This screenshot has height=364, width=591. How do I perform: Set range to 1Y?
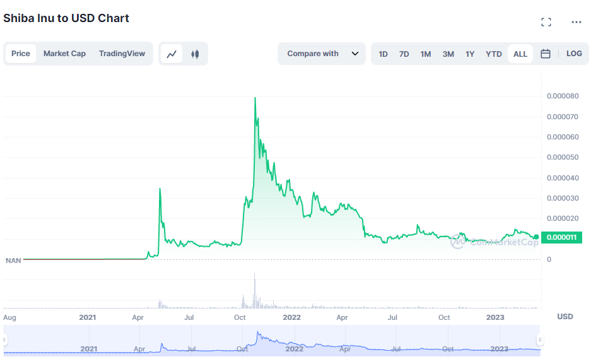point(470,54)
